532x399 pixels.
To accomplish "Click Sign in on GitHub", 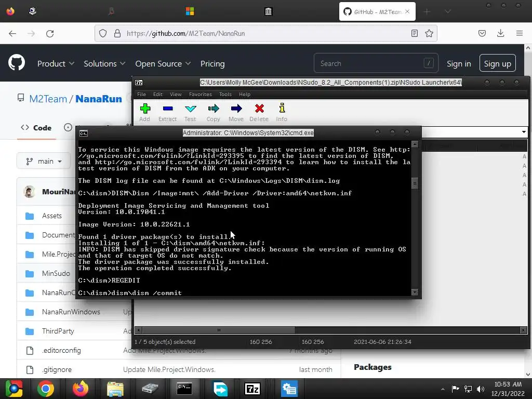I will (x=459, y=63).
